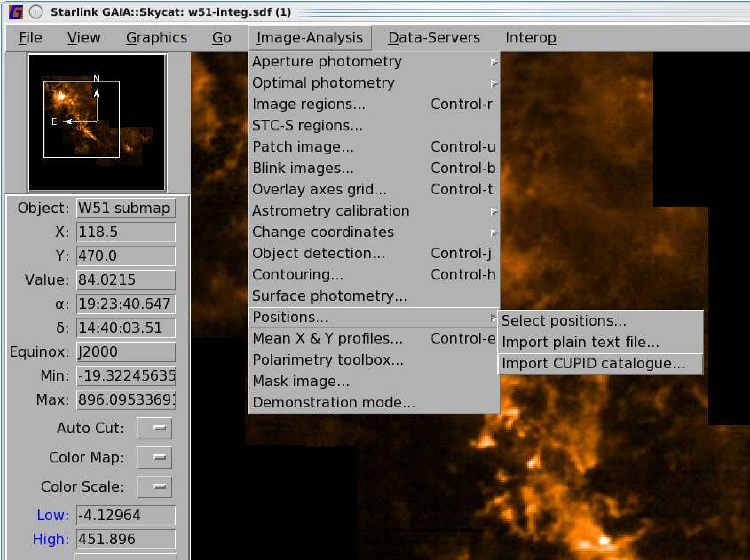The height and width of the screenshot is (560, 750).
Task: Click the X coordinate field
Action: click(126, 232)
